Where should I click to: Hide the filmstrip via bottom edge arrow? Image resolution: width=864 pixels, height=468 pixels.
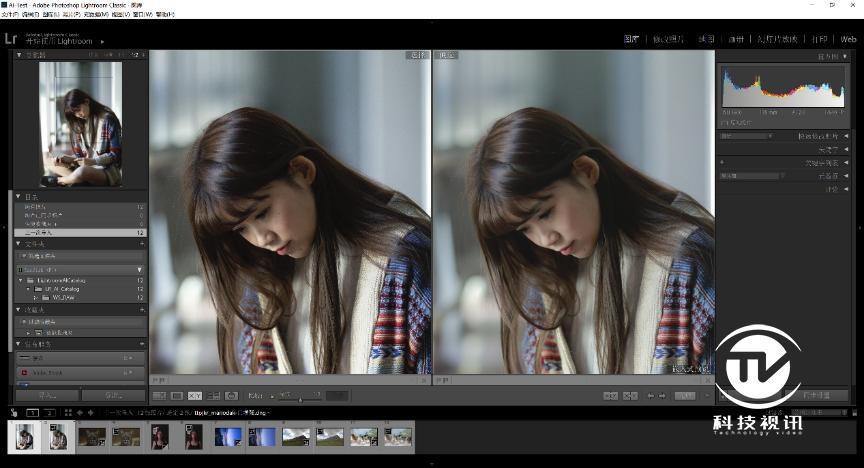[x=431, y=464]
